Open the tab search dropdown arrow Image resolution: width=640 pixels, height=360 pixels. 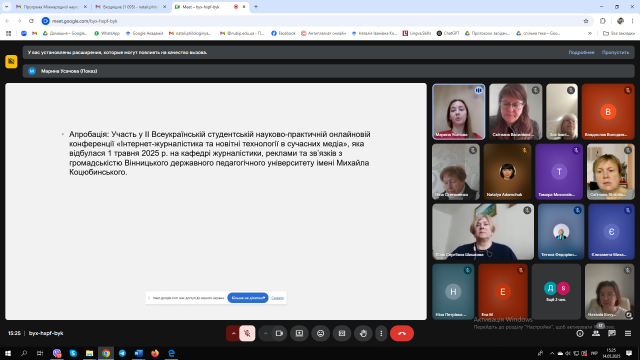(x=7, y=7)
